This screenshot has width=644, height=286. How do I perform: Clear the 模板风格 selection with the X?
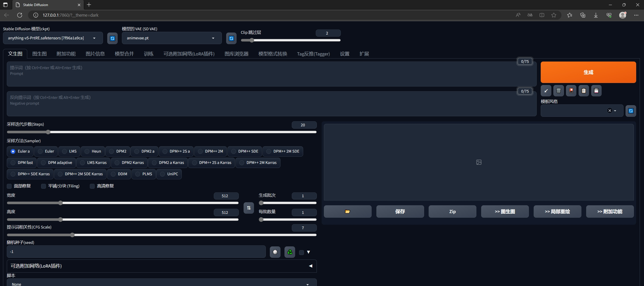click(x=610, y=111)
